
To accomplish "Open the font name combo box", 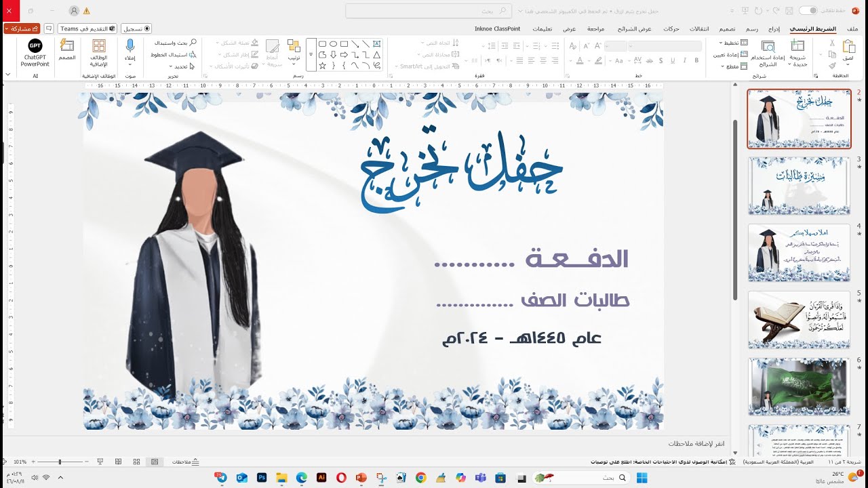I will pyautogui.click(x=665, y=45).
